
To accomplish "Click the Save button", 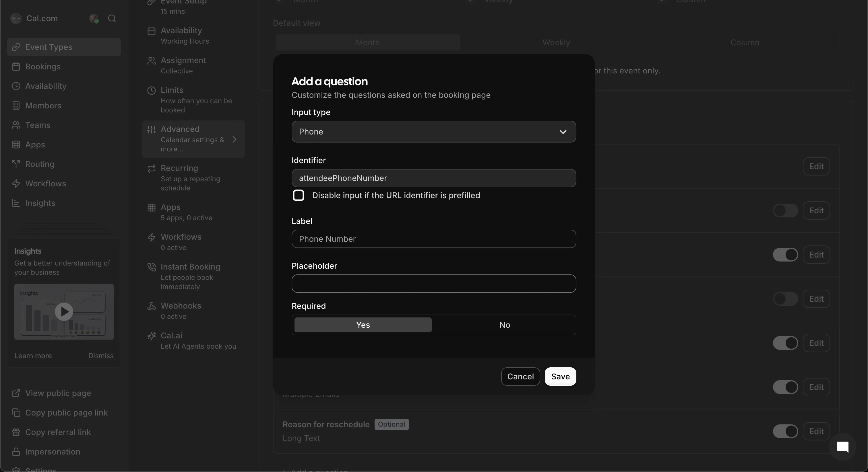I will 560,377.
